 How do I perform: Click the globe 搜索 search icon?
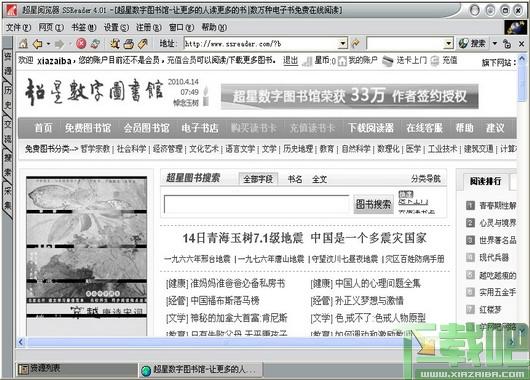(473, 43)
